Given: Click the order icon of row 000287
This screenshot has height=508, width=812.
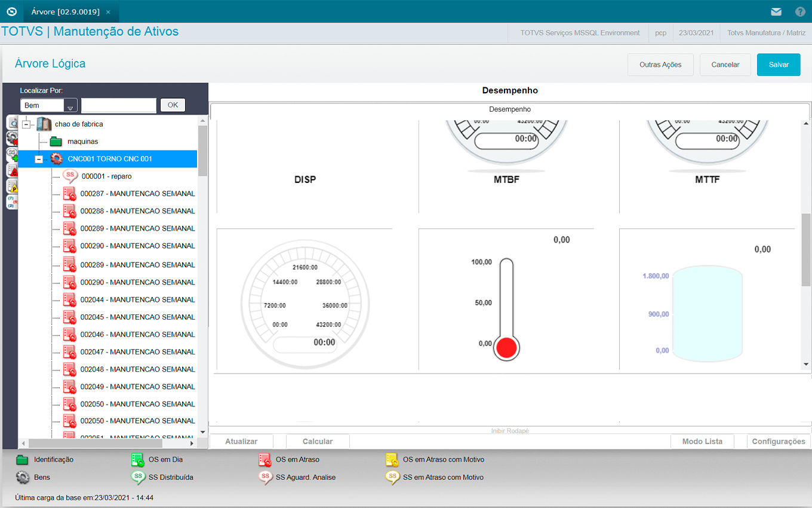Looking at the screenshot, I should (70, 194).
